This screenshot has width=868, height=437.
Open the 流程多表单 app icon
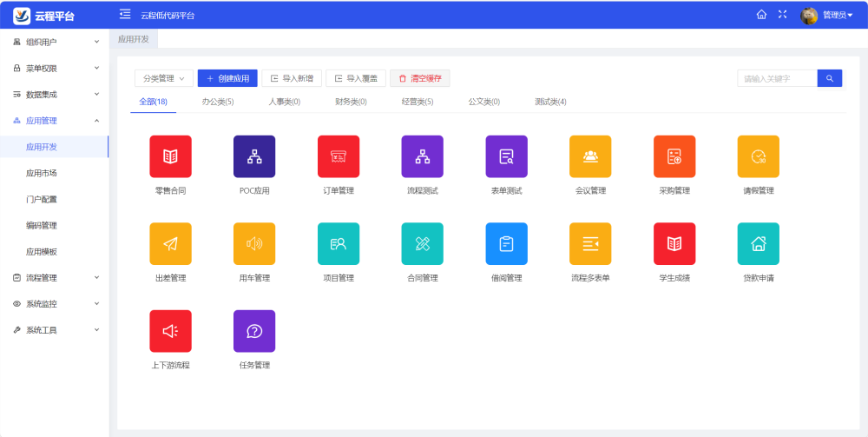click(590, 244)
